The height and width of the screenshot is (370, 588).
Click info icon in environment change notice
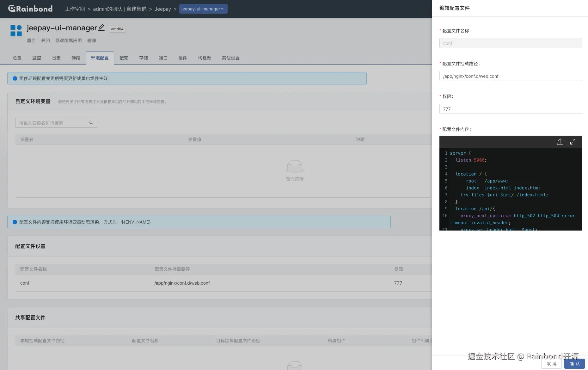(15, 78)
